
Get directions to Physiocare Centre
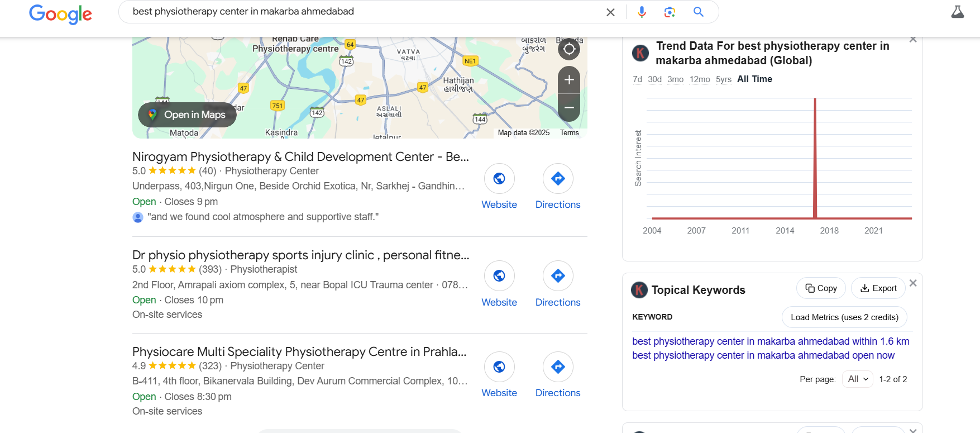558,367
